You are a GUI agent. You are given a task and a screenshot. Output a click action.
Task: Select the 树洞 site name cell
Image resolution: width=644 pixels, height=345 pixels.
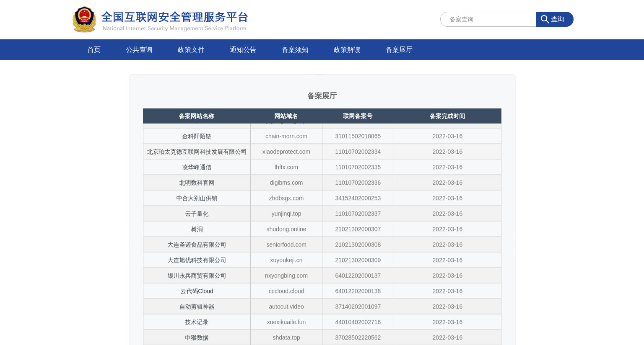click(197, 229)
